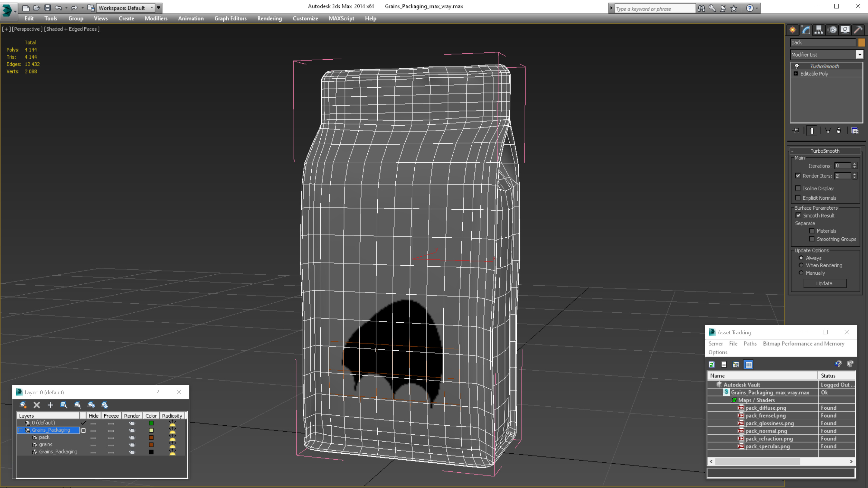This screenshot has width=868, height=488.
Task: Click Delete Layer X icon in Layer dialog
Action: coord(37,405)
